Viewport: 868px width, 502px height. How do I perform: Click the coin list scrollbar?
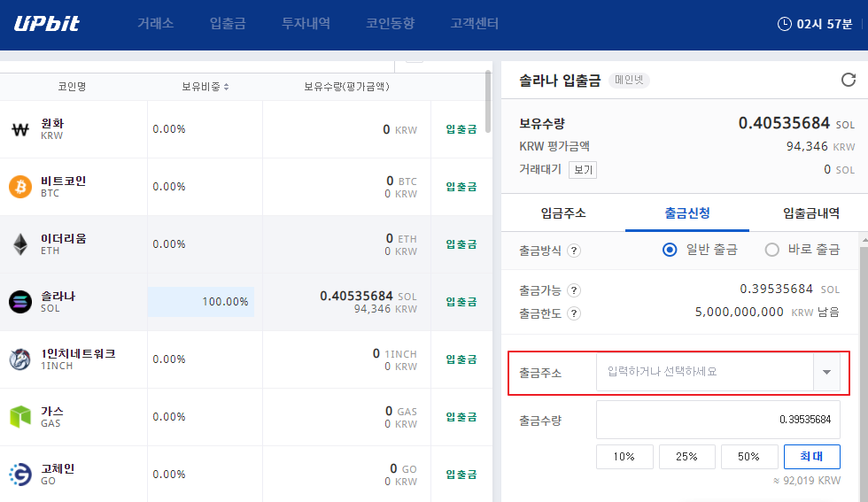tap(488, 102)
